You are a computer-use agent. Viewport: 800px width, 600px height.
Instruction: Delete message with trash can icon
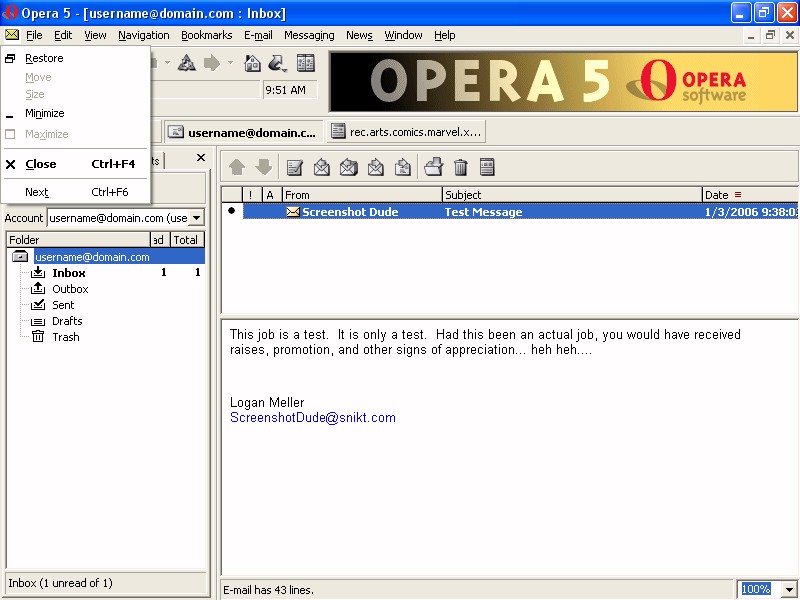pos(461,167)
